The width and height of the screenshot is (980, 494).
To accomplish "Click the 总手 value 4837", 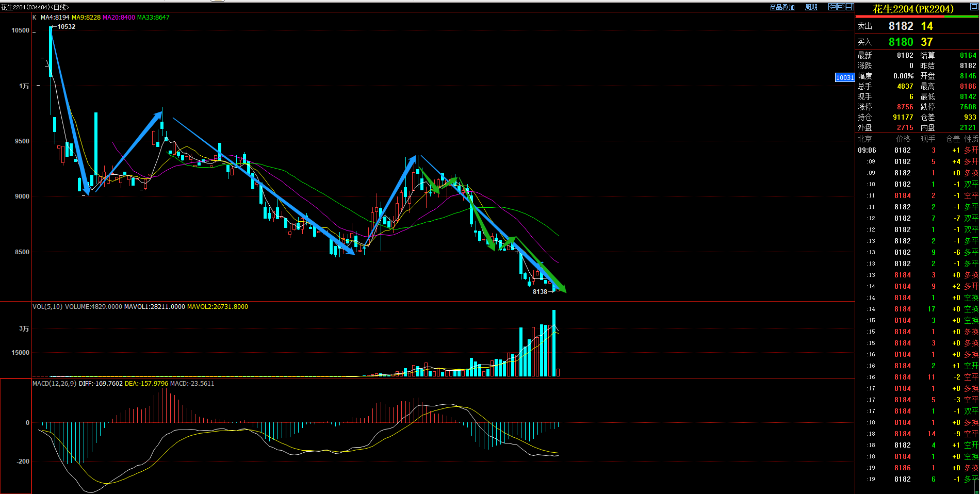I will pyautogui.click(x=905, y=86).
